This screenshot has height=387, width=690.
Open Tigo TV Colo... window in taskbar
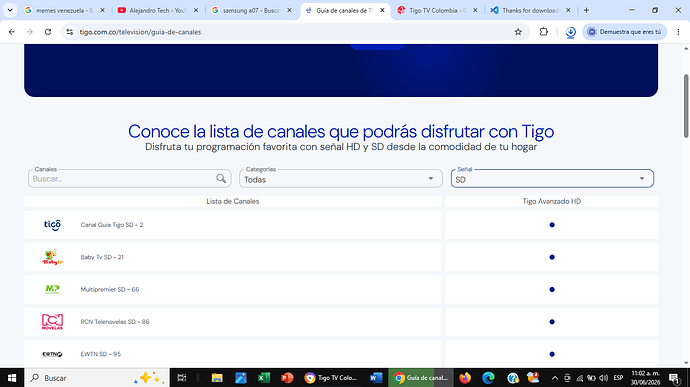coord(331,378)
